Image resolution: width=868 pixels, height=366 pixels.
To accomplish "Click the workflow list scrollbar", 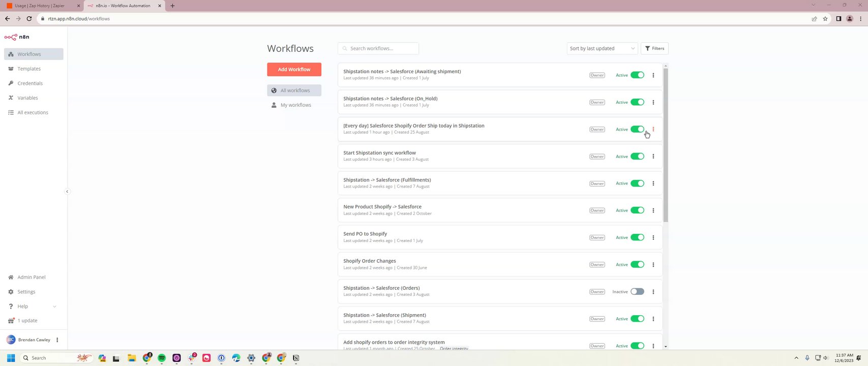I will [666, 144].
